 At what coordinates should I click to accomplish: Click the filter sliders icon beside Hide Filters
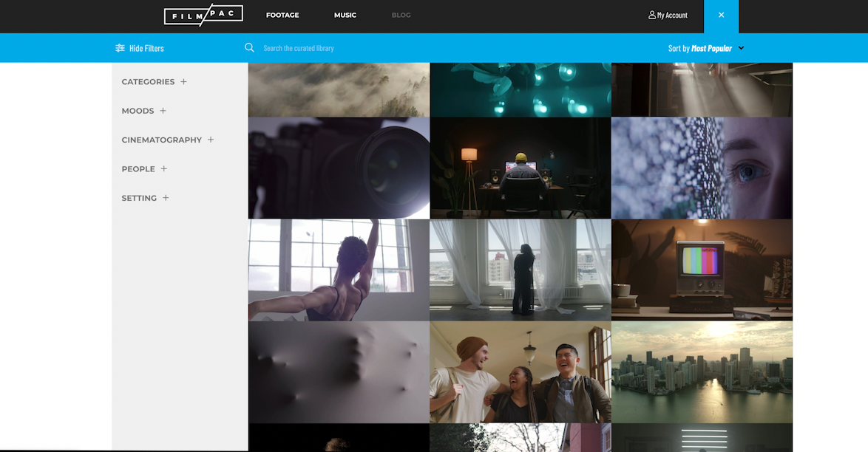tap(120, 47)
